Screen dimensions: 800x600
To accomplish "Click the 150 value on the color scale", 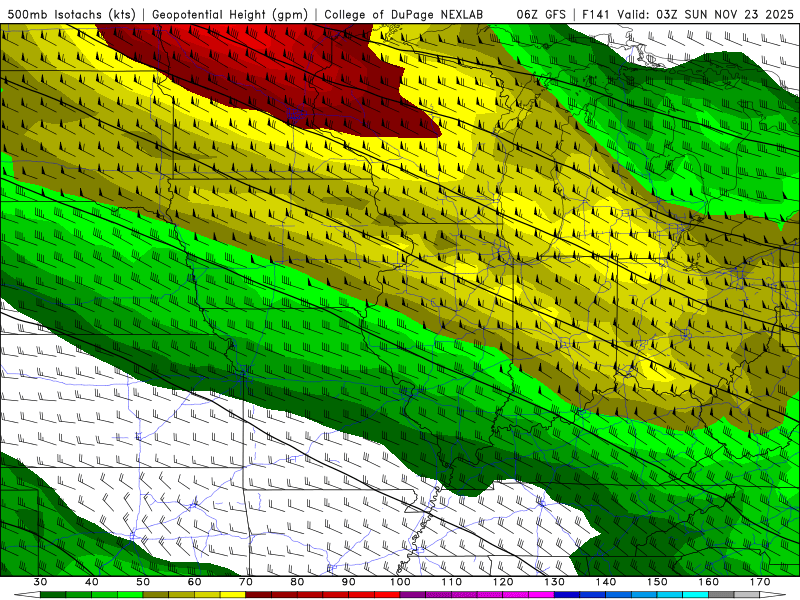I will tap(657, 582).
